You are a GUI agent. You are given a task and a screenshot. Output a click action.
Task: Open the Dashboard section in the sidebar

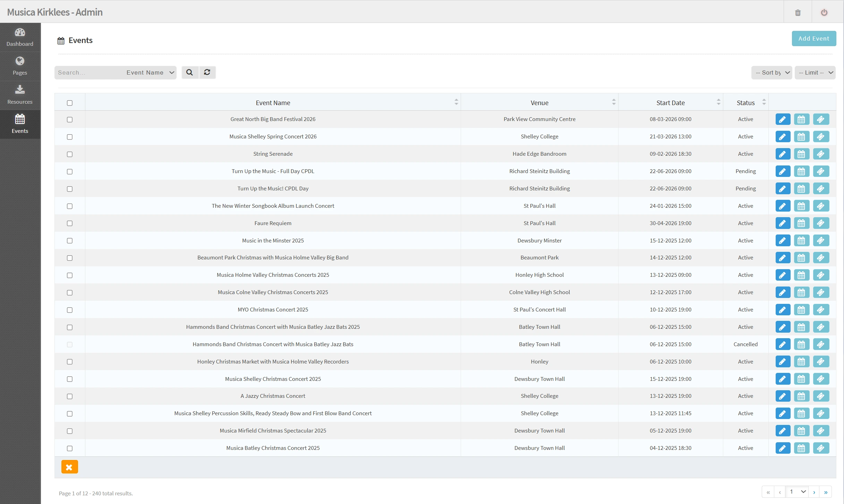pos(20,37)
